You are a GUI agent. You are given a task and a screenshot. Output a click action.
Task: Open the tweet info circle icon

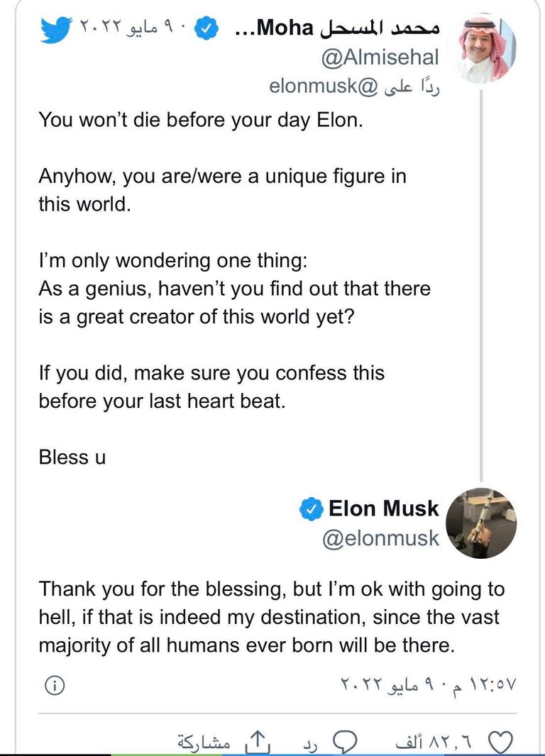click(55, 685)
